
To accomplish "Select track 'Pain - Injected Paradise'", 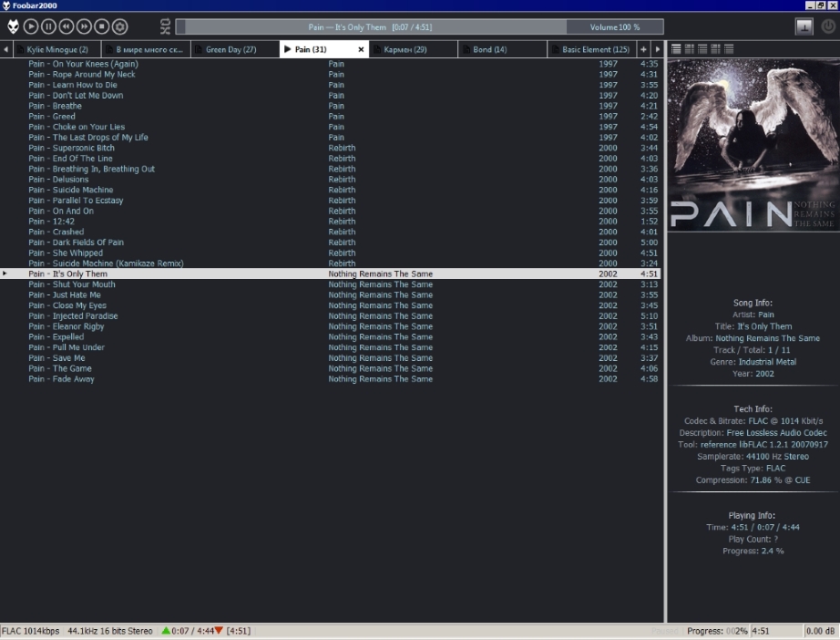I will coord(330,316).
